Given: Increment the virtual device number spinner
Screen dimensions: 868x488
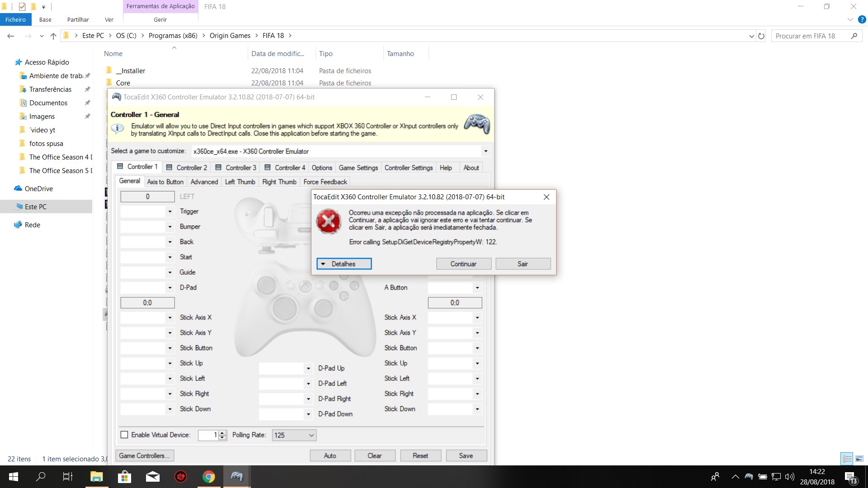Looking at the screenshot, I should [x=222, y=433].
